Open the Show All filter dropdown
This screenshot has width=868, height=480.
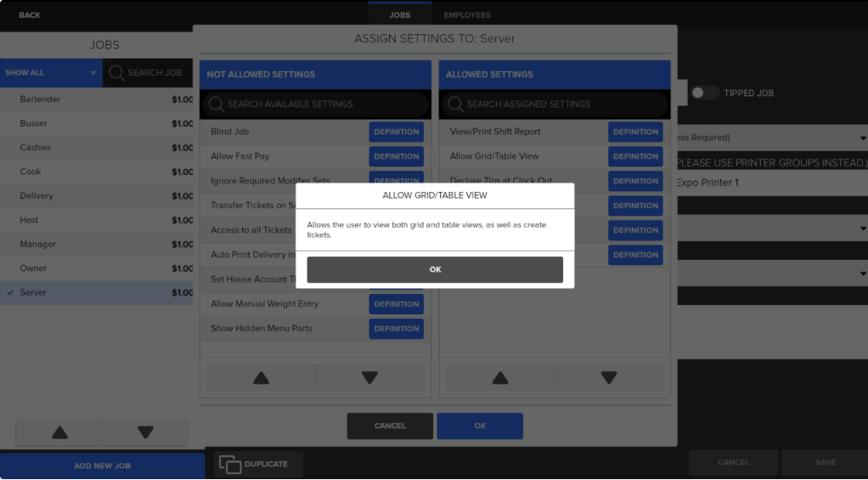coord(51,73)
